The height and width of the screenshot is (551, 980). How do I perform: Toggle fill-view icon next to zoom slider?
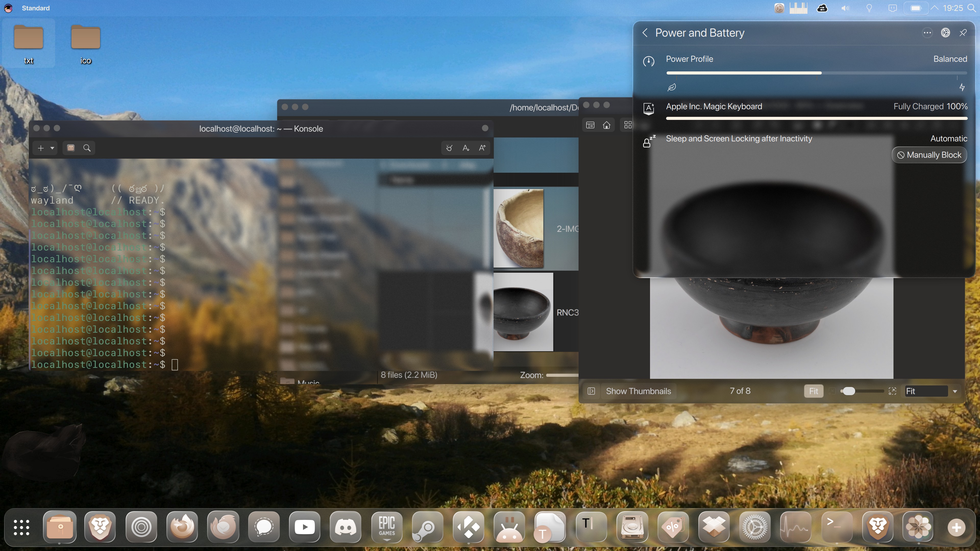892,391
